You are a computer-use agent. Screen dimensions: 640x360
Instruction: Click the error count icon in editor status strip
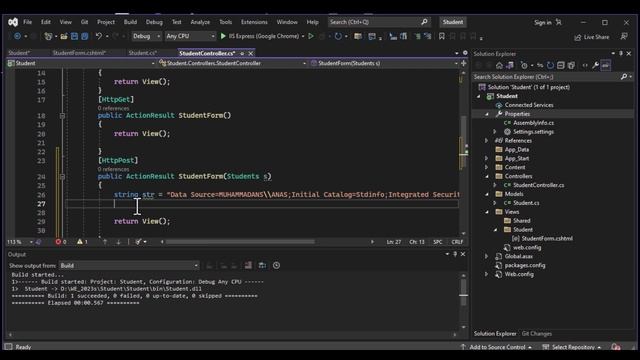point(58,242)
